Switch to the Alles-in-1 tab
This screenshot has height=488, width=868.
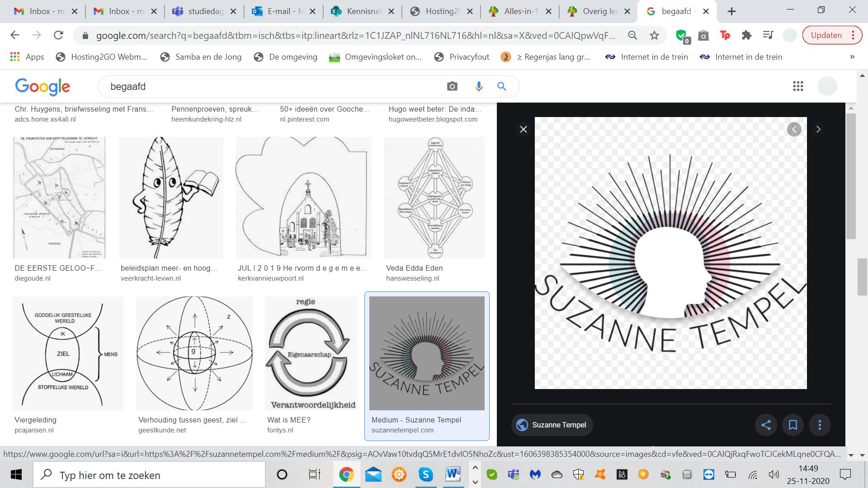click(520, 11)
